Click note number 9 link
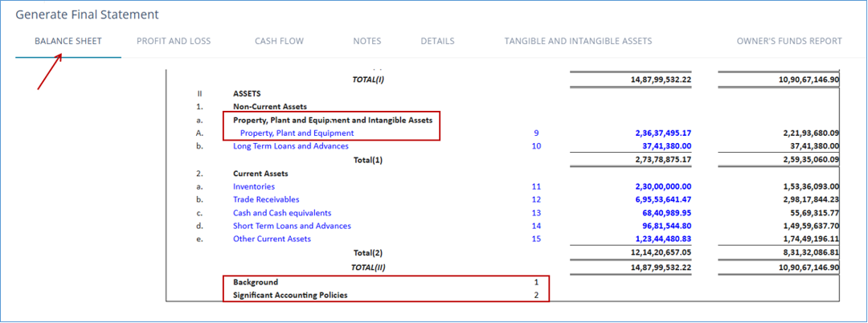The height and width of the screenshot is (323, 868). 536,133
